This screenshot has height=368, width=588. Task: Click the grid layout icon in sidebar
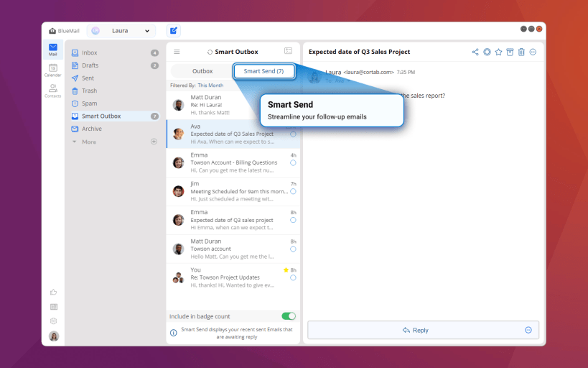(x=54, y=307)
